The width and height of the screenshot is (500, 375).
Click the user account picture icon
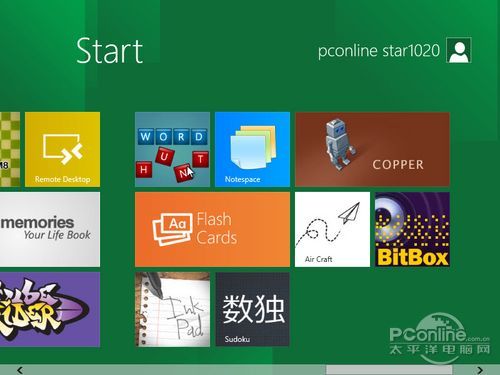459,50
